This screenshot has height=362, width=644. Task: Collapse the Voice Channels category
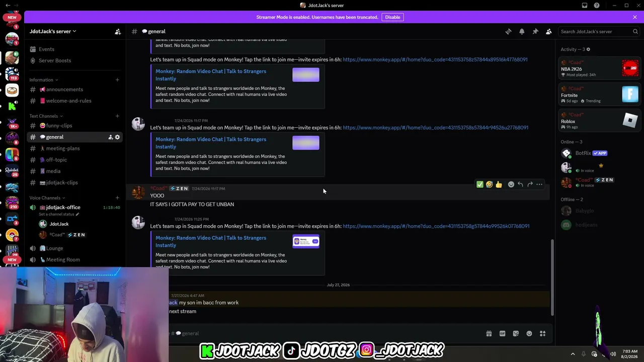[x=47, y=198]
